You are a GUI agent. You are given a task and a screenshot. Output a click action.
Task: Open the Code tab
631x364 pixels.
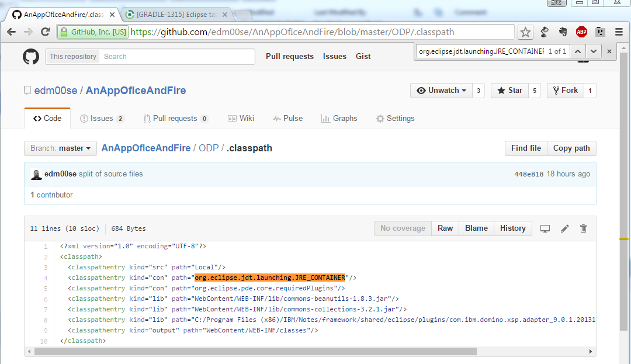click(47, 118)
